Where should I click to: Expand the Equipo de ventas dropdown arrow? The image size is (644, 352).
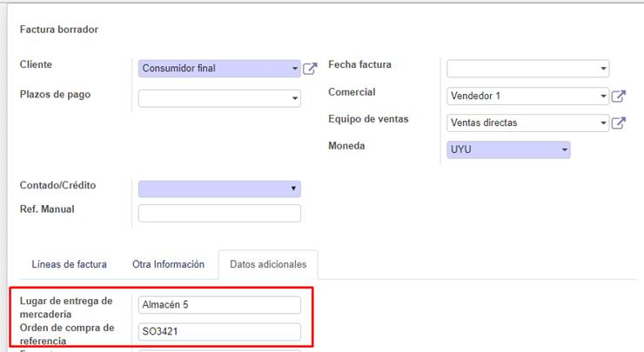point(603,123)
